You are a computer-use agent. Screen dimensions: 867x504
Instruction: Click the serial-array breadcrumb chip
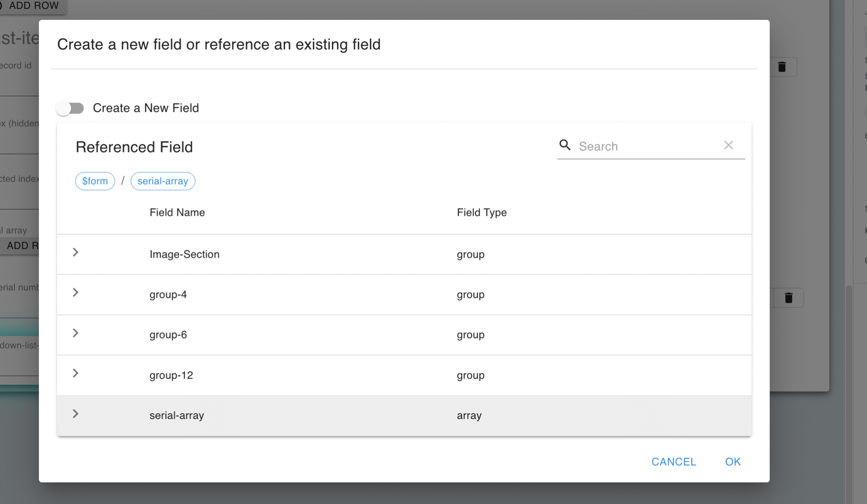(x=163, y=181)
